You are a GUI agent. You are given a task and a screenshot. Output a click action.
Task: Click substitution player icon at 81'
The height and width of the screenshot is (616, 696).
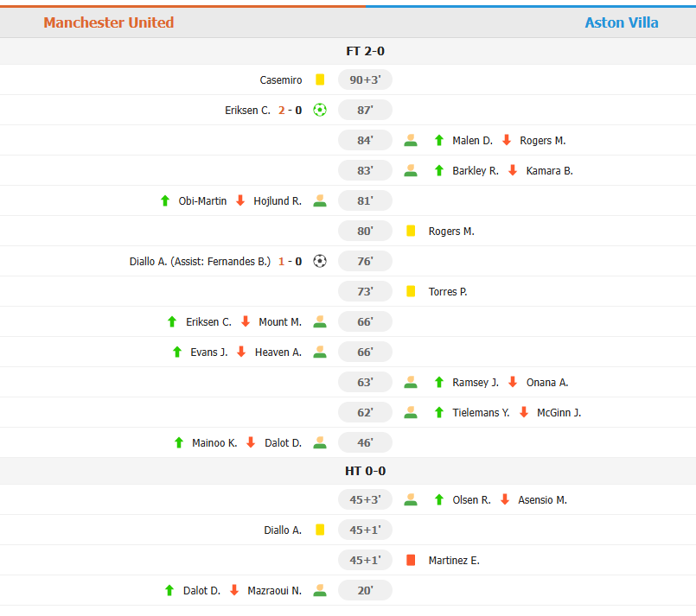320,200
